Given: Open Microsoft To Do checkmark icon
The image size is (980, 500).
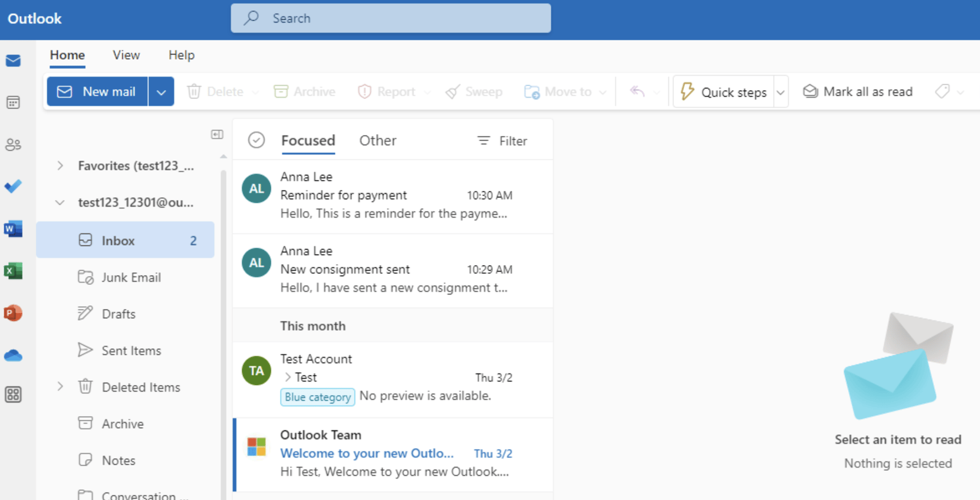Looking at the screenshot, I should pyautogui.click(x=14, y=186).
